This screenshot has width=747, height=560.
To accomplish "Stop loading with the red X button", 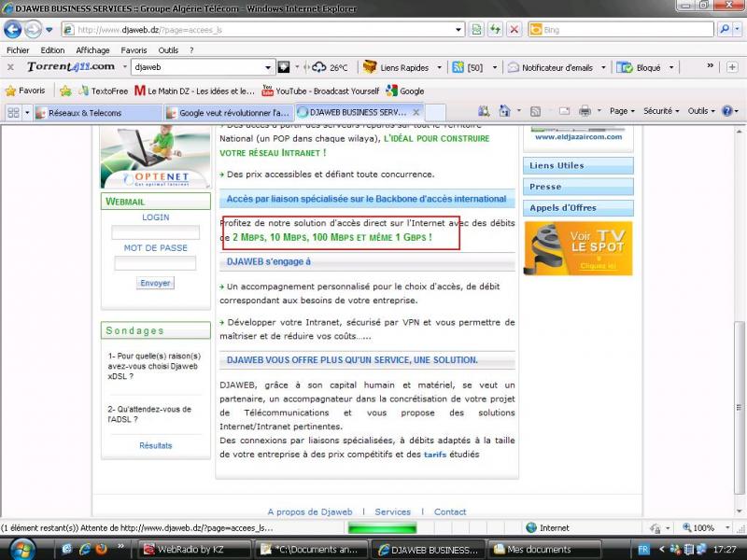I will click(514, 30).
